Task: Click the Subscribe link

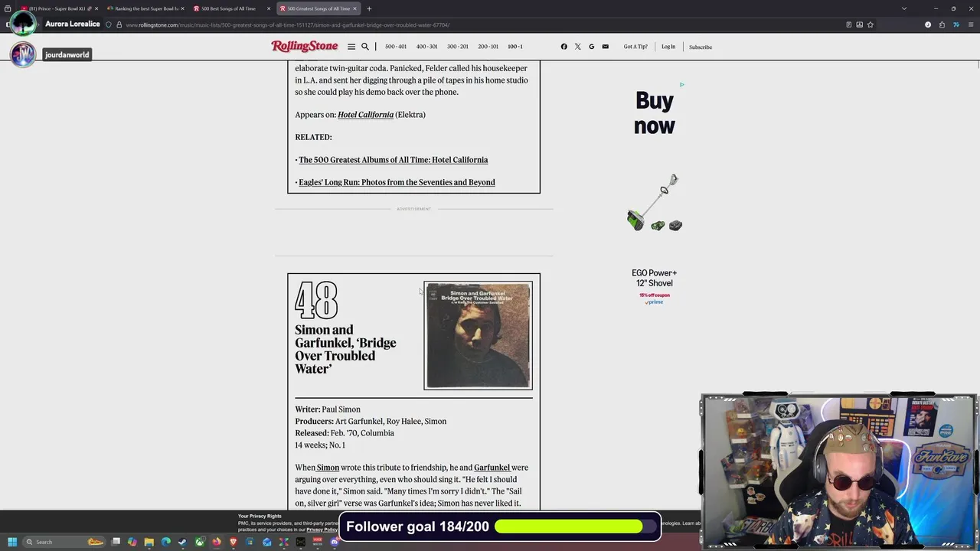Action: point(701,47)
